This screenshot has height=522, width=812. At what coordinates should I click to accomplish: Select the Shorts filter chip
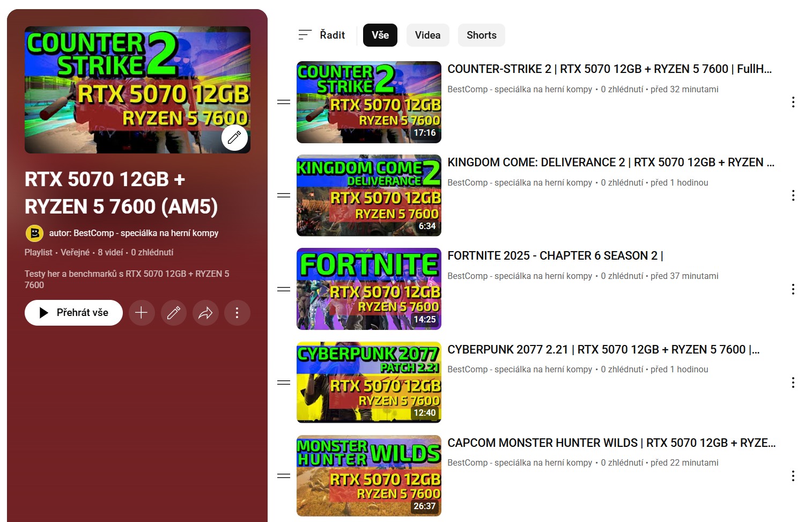[x=482, y=35]
